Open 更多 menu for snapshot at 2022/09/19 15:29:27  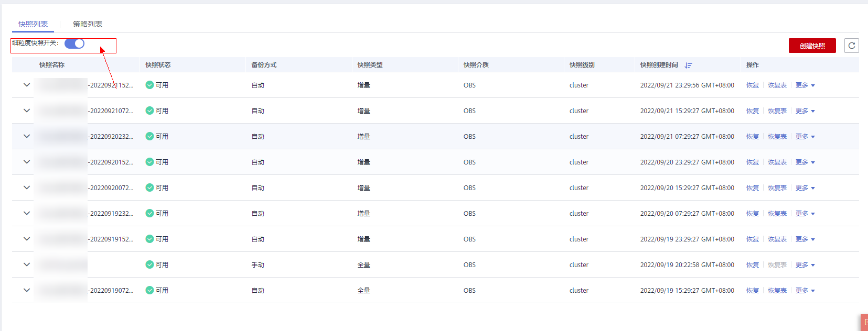[x=805, y=290]
